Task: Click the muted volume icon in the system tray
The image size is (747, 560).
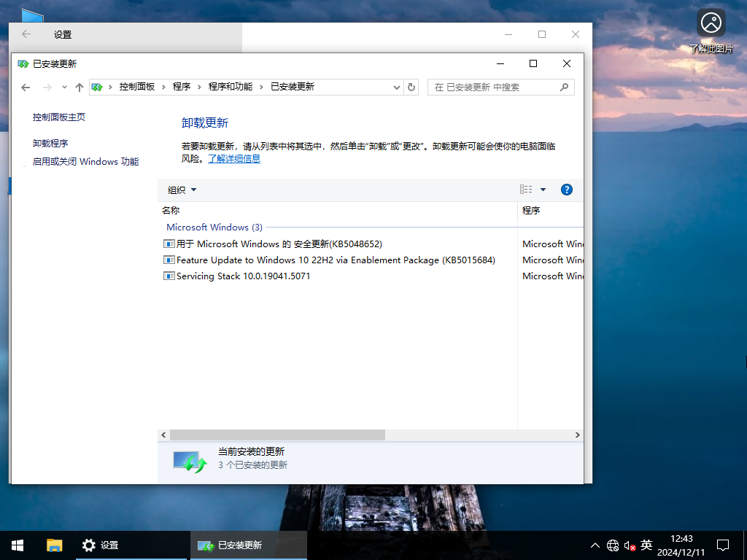Action: pos(629,545)
